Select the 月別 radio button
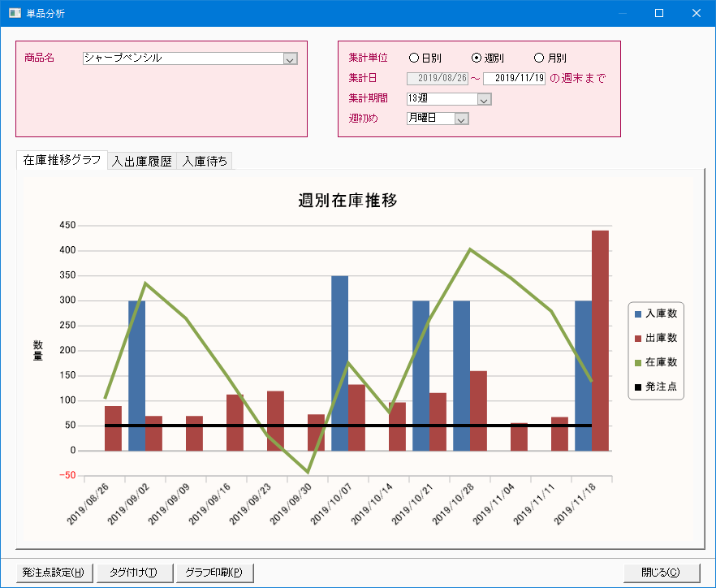The height and width of the screenshot is (588, 716). [x=539, y=58]
